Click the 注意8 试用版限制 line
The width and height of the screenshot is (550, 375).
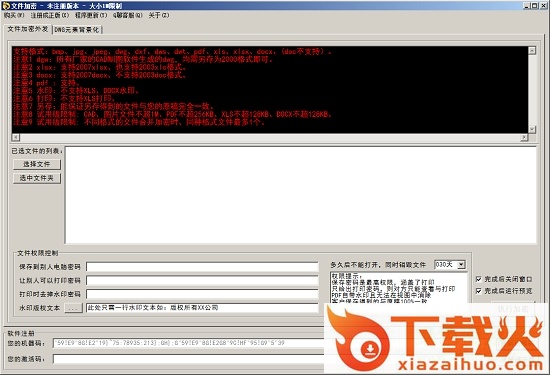coord(173,114)
